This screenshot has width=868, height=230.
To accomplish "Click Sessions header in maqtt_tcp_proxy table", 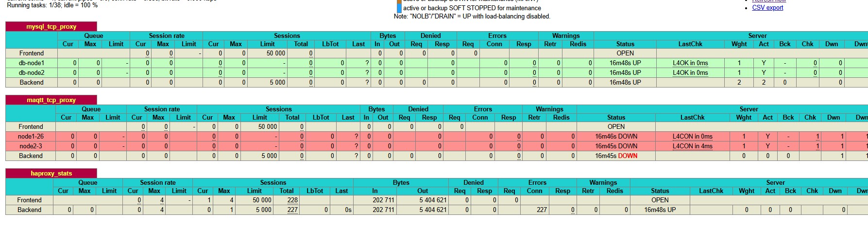I will [x=279, y=109].
